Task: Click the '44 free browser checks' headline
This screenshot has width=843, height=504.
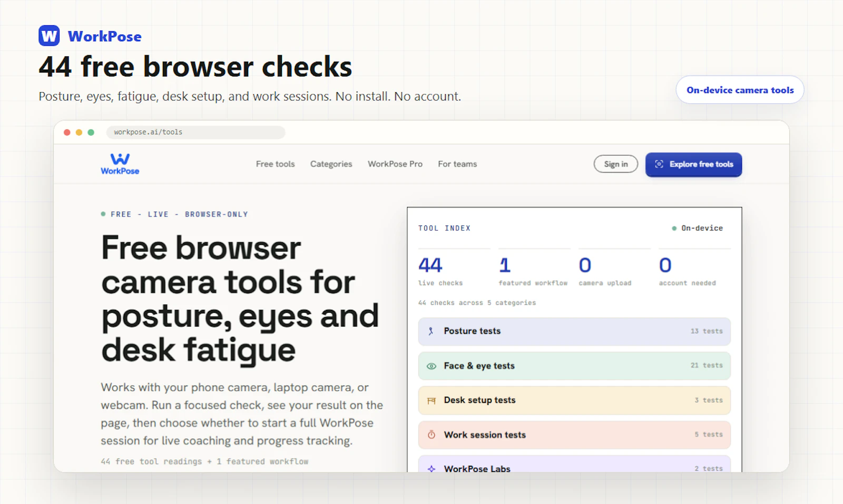Action: 195,67
